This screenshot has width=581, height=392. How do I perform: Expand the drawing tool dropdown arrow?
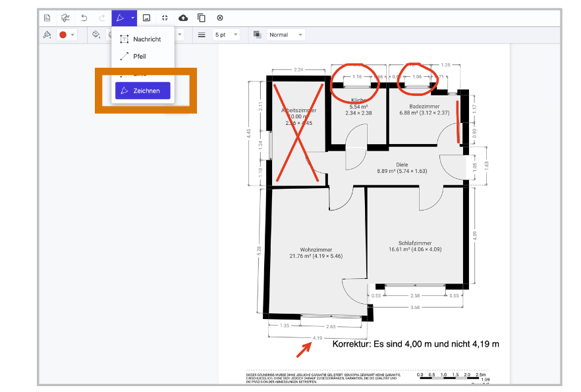coord(132,18)
